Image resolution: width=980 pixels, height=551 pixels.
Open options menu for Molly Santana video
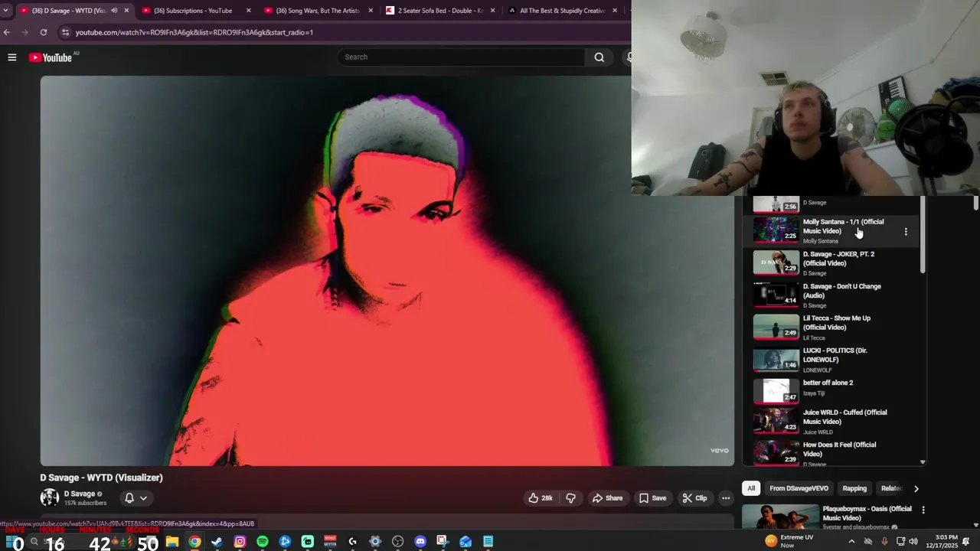[x=906, y=231]
